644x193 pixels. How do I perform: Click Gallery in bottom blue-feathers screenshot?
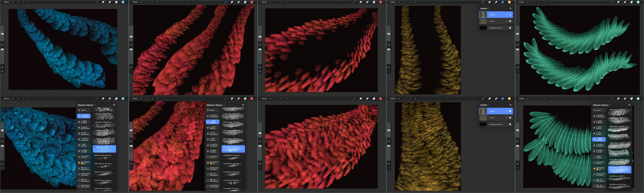(x=6, y=98)
